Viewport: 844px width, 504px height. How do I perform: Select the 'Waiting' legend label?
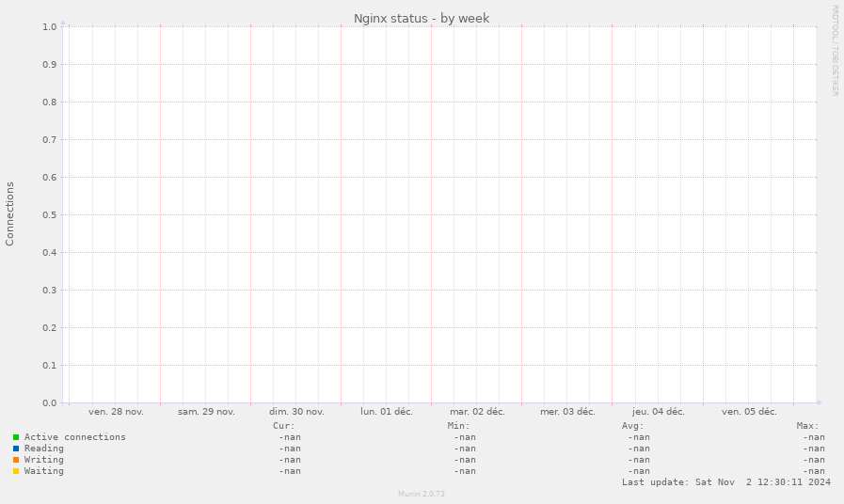pos(43,471)
